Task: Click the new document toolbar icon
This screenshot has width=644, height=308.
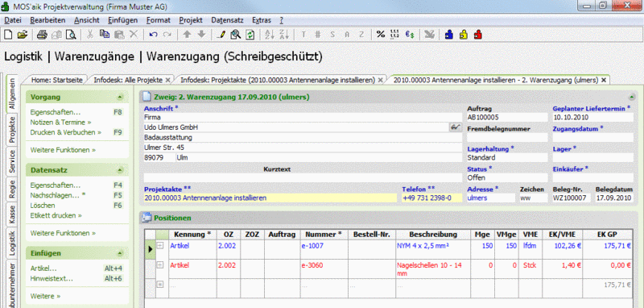Action: tap(8, 35)
